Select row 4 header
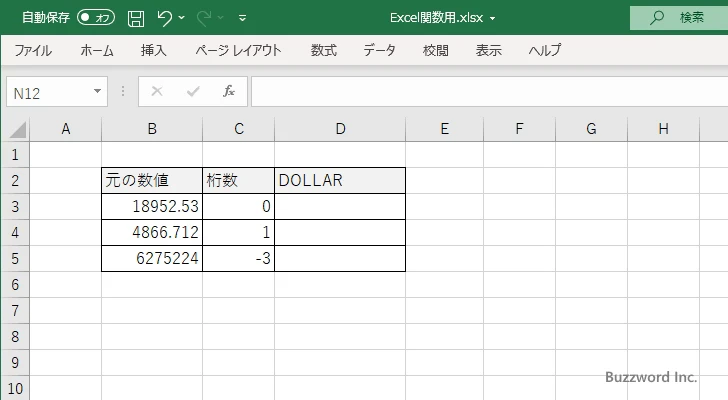Screen dimensions: 728x400 15,232
